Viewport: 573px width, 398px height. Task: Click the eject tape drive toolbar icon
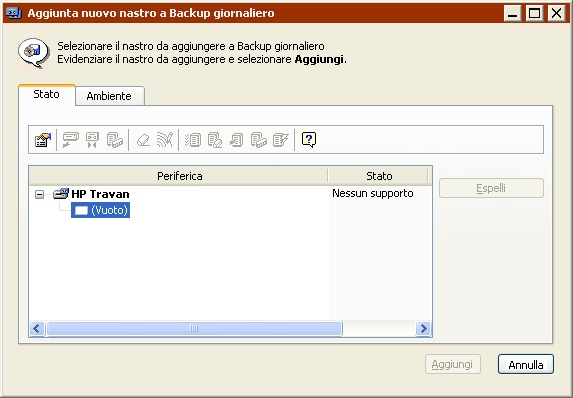(71, 140)
